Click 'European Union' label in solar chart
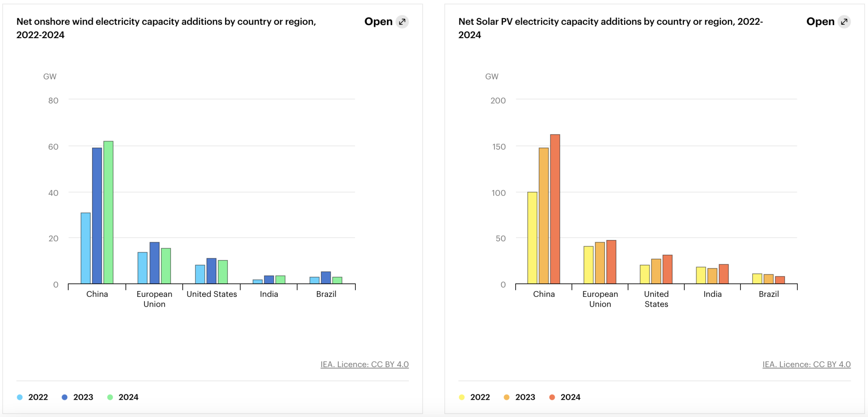The image size is (868, 417). click(x=600, y=299)
